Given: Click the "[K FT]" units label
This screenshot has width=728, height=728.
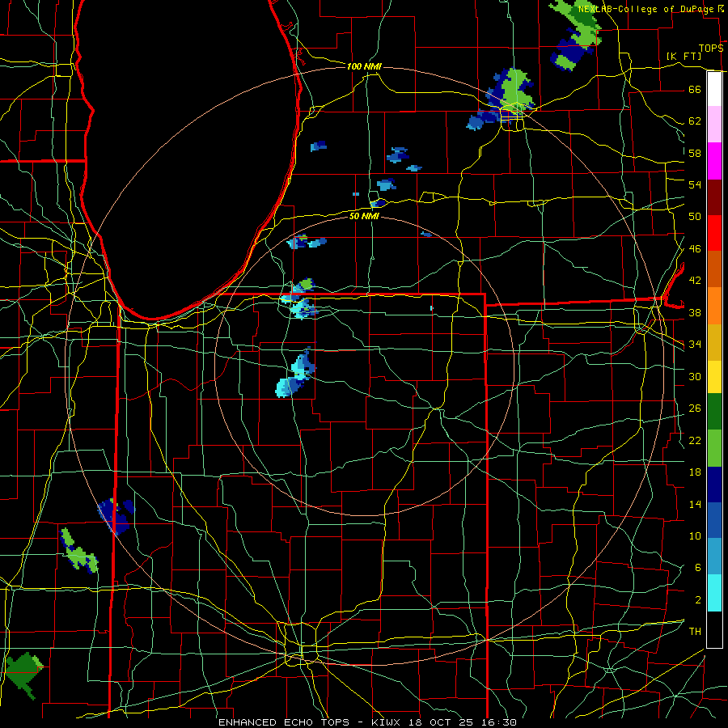Looking at the screenshot, I should pyautogui.click(x=684, y=56).
